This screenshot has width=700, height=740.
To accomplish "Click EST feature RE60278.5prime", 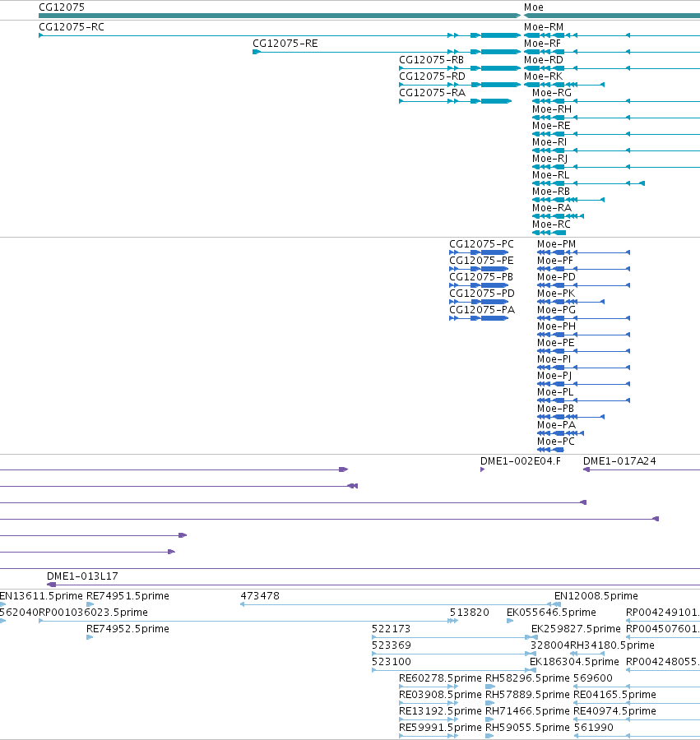I will 440,678.
